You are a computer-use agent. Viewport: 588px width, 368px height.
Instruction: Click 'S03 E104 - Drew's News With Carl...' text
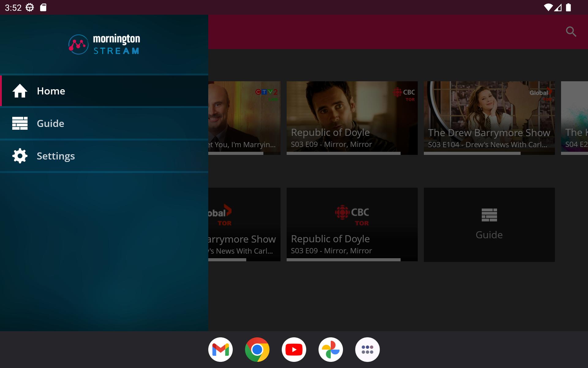(x=488, y=145)
